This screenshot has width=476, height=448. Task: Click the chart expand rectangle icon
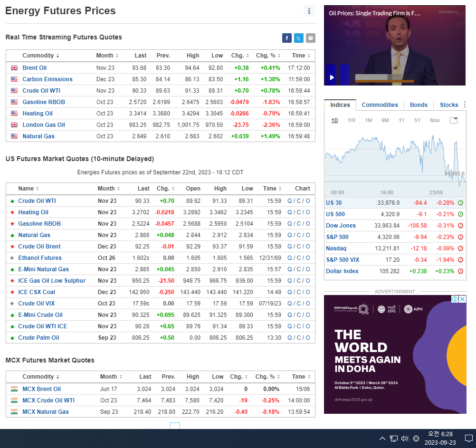[454, 120]
